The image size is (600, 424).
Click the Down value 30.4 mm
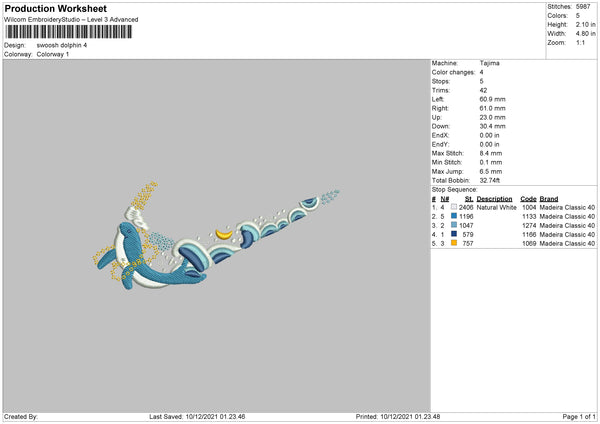492,126
